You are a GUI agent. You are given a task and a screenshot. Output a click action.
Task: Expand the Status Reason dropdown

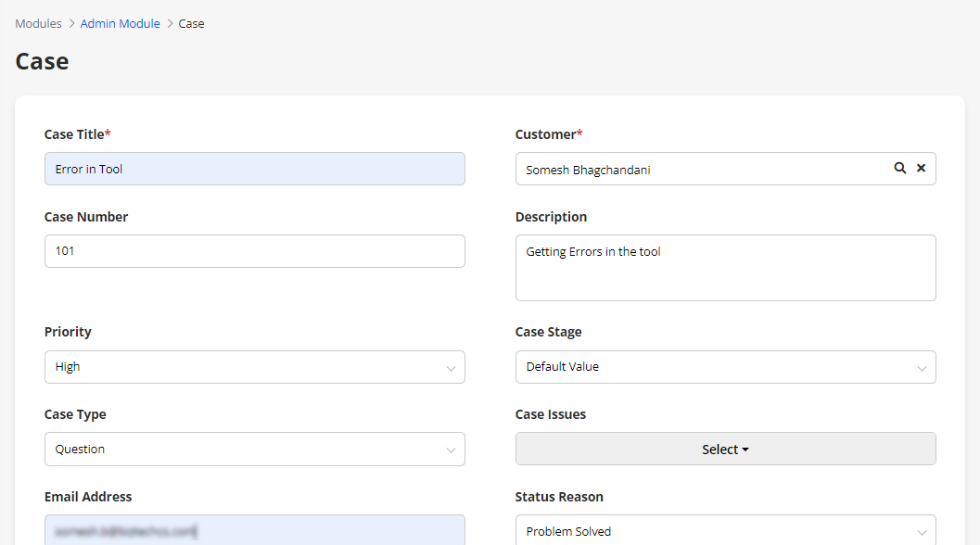coord(725,531)
